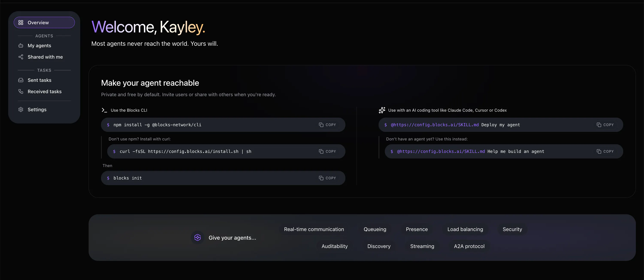Click the Welcome, Kayley heading

point(148,27)
